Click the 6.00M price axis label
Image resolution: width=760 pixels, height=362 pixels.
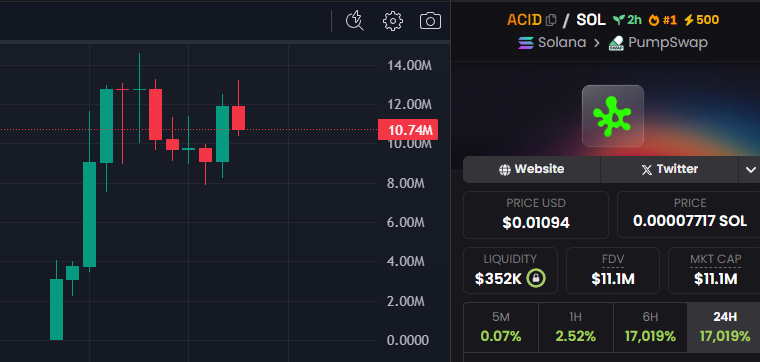pyautogui.click(x=406, y=222)
